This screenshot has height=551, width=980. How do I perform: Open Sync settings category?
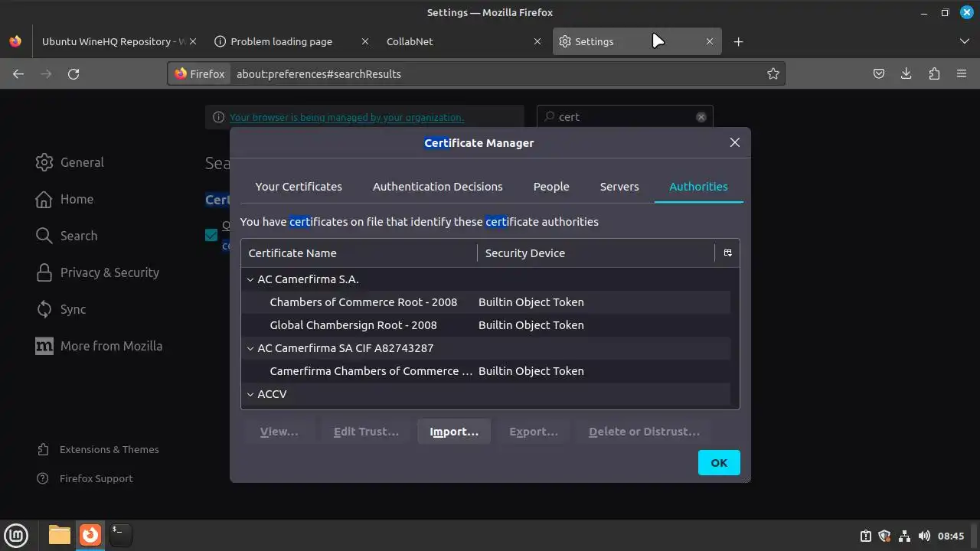(61, 309)
